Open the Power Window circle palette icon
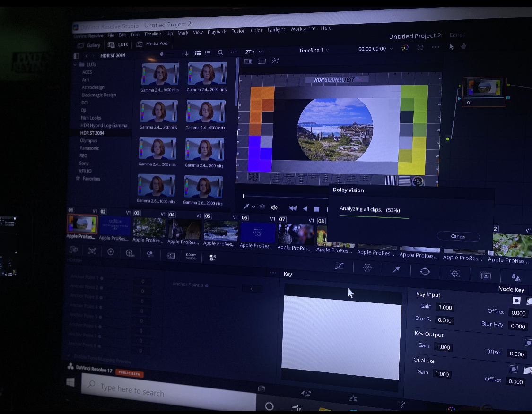 (425, 271)
